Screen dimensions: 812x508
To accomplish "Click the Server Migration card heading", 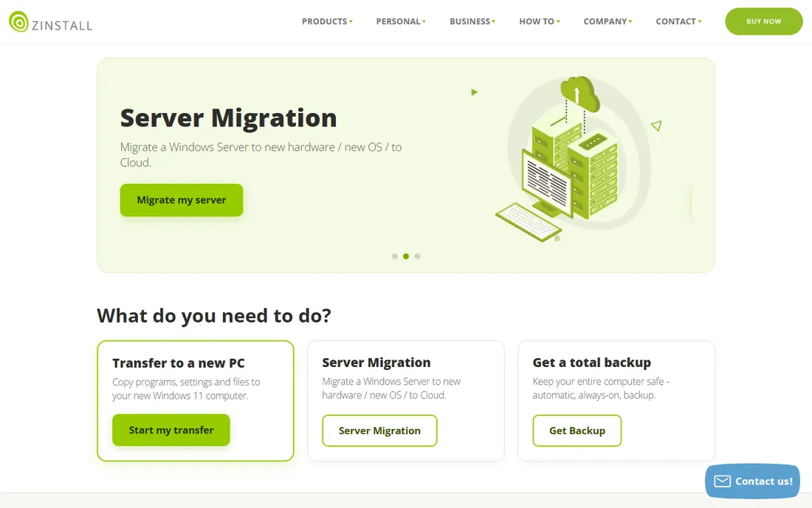I will coord(376,363).
